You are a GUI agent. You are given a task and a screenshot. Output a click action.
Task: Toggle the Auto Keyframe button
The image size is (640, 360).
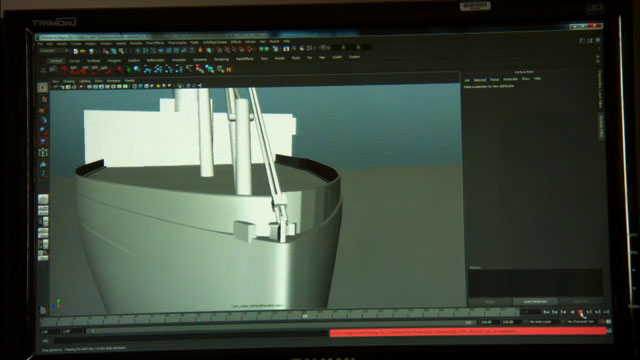coord(602,322)
